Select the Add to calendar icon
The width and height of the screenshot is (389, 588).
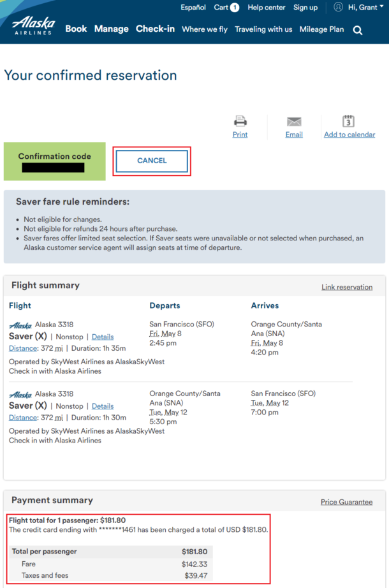pyautogui.click(x=349, y=121)
